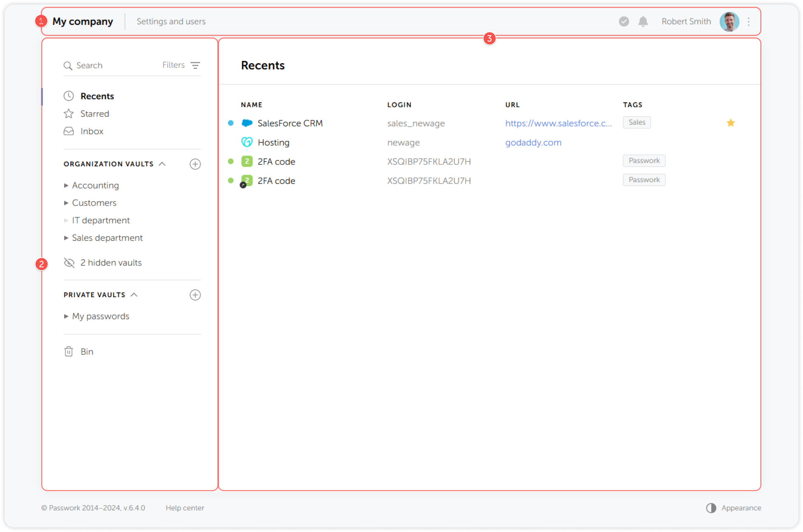Click the Sales tag badge

tap(637, 123)
